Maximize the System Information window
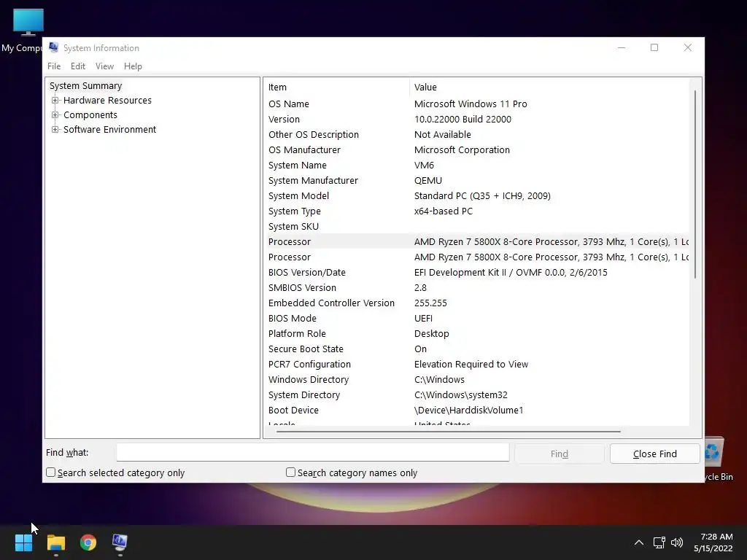747x560 pixels. (654, 47)
